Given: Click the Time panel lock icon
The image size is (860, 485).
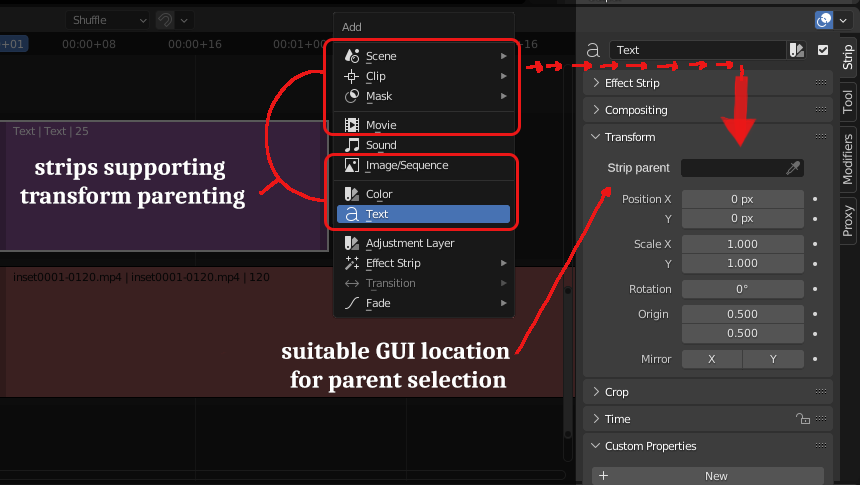Looking at the screenshot, I should click(x=803, y=419).
